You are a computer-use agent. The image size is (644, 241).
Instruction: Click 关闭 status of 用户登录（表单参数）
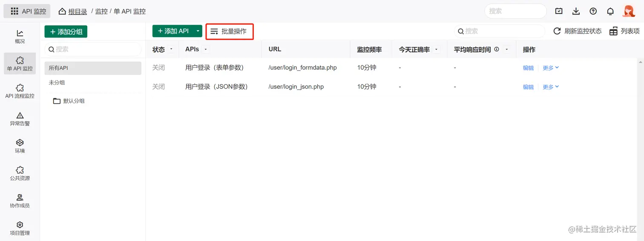point(158,68)
